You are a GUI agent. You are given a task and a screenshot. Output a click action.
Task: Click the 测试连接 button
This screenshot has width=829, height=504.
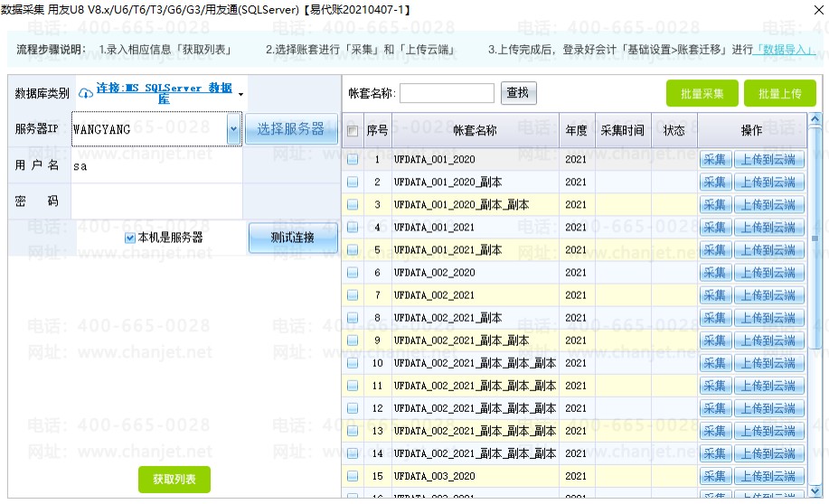[292, 238]
